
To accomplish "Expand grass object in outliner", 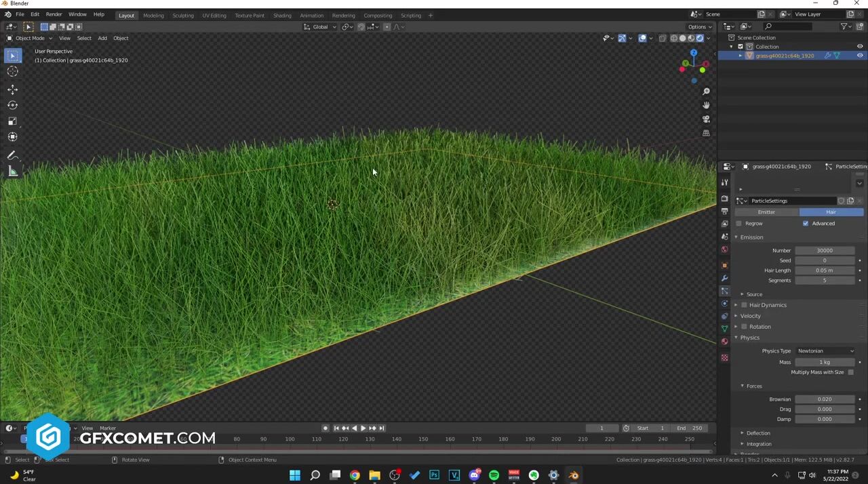I will click(x=740, y=56).
